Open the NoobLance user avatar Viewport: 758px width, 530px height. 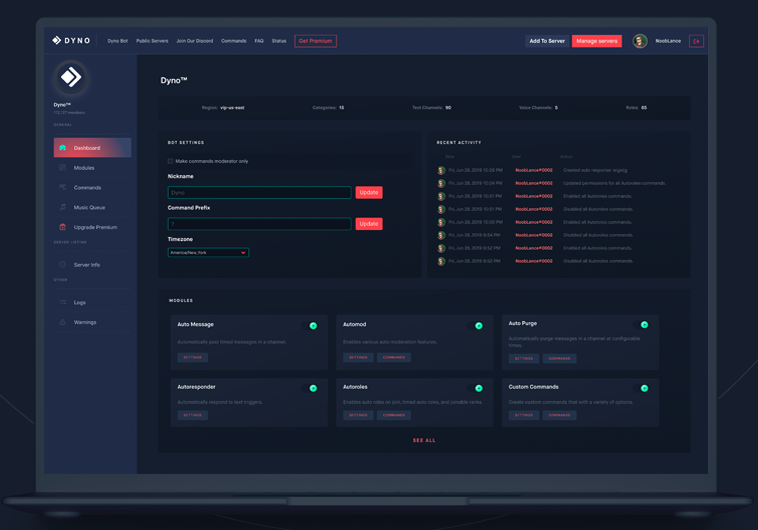640,41
